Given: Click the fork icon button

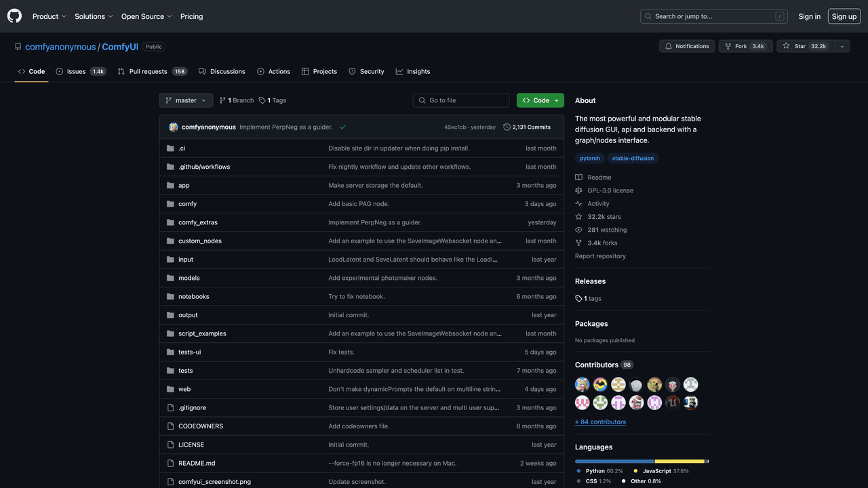Looking at the screenshot, I should click(728, 46).
